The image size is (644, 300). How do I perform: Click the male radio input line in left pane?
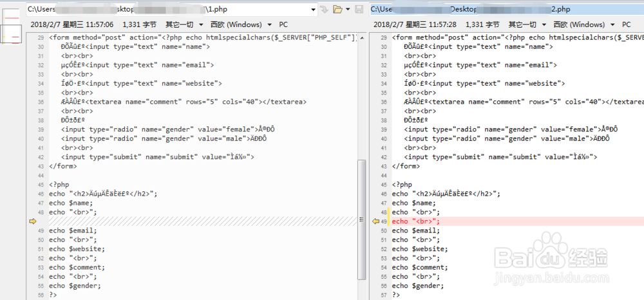164,138
